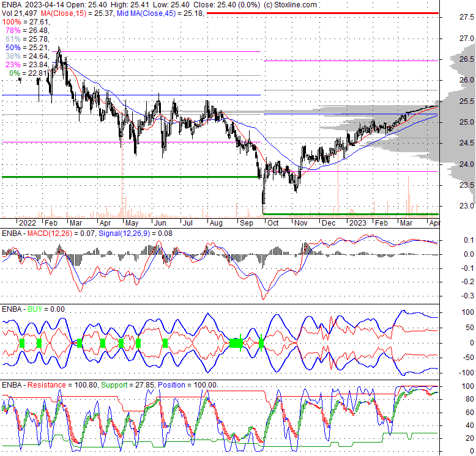Select the '100% = 27.61' Fibonacci level
The image size is (476, 456).
click(x=26, y=22)
